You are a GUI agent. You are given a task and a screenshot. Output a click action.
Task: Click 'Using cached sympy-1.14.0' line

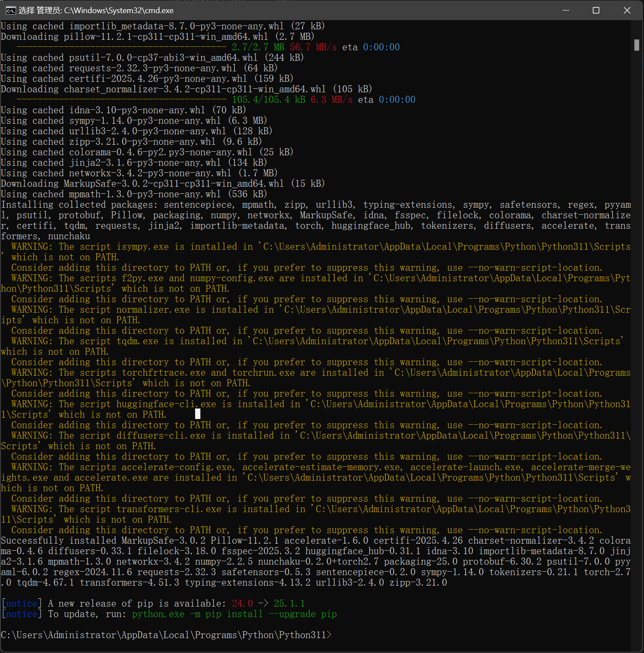(x=134, y=121)
